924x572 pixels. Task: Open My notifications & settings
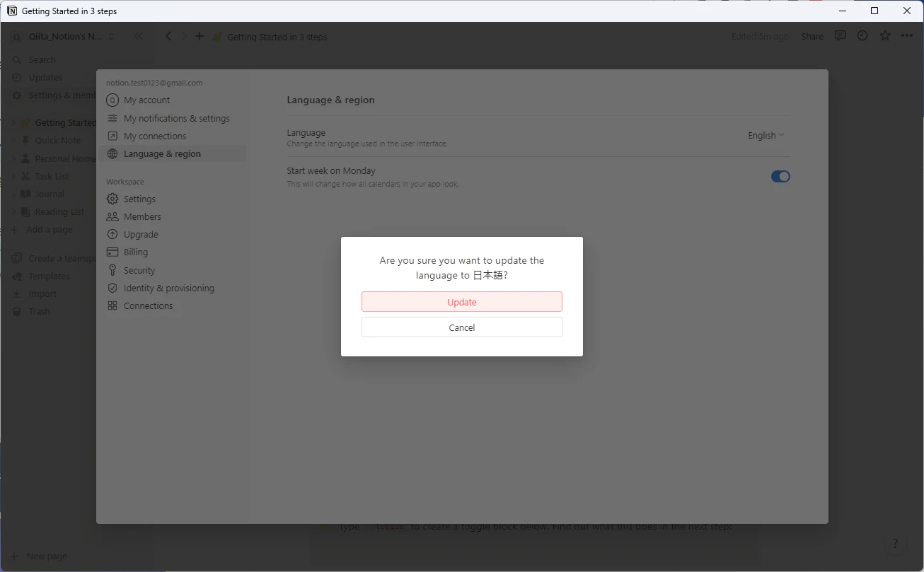coord(175,118)
